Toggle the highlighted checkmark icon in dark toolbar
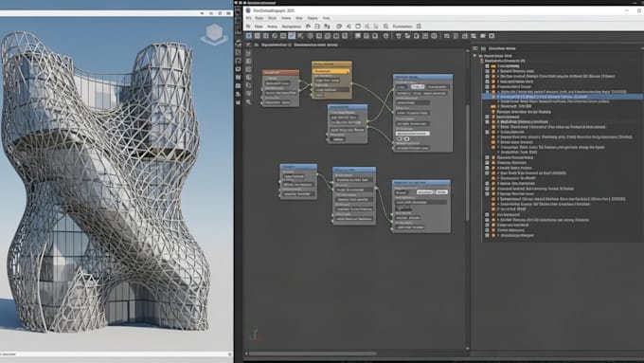644x363 pixels. (x=292, y=36)
